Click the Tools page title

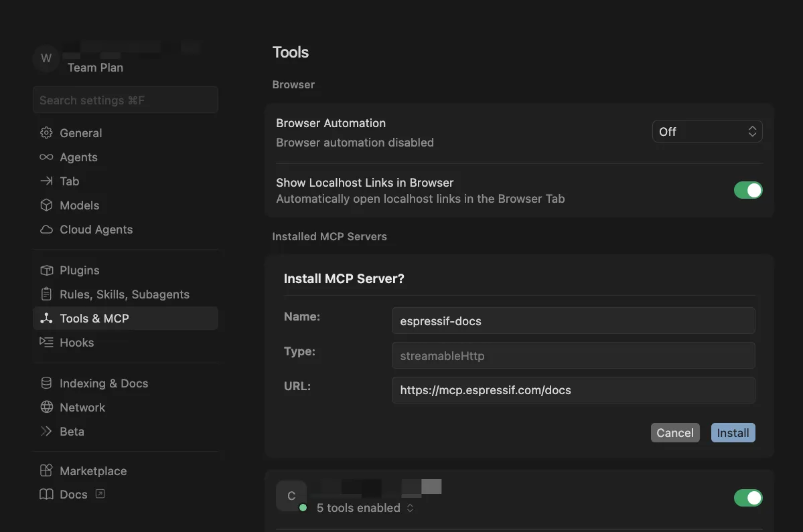291,52
